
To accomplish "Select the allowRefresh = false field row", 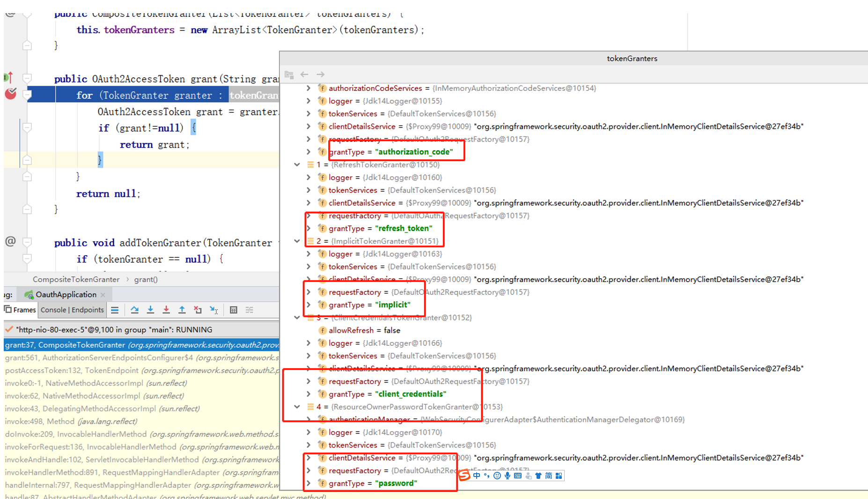I will pyautogui.click(x=574, y=330).
